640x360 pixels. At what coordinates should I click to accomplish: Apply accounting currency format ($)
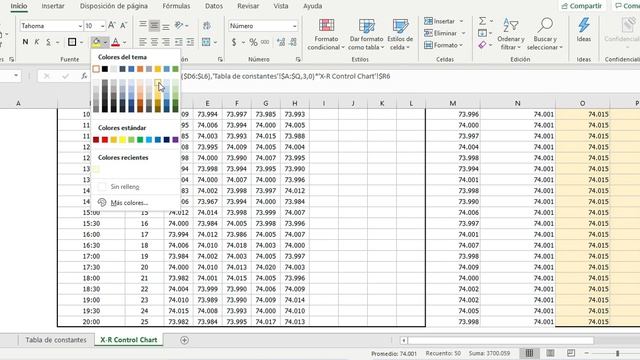234,42
